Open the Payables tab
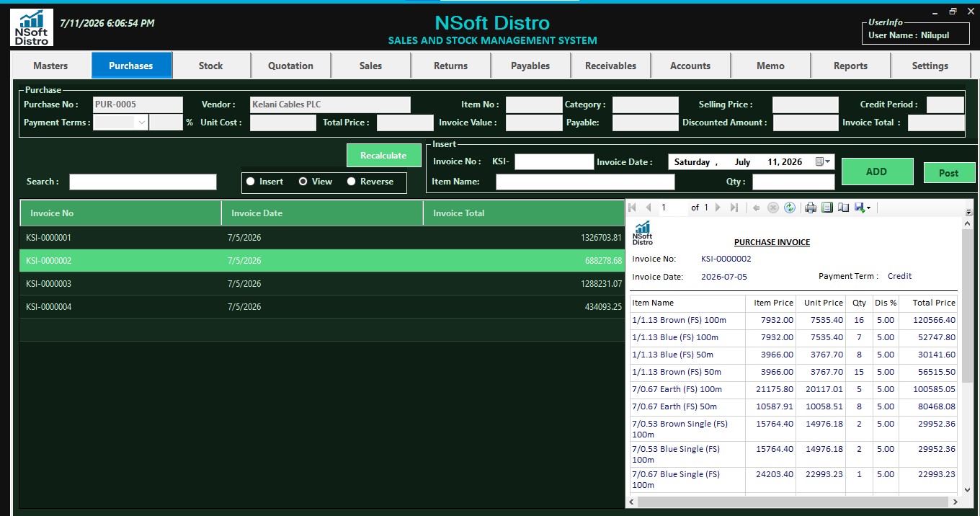The image size is (980, 516). click(x=531, y=66)
